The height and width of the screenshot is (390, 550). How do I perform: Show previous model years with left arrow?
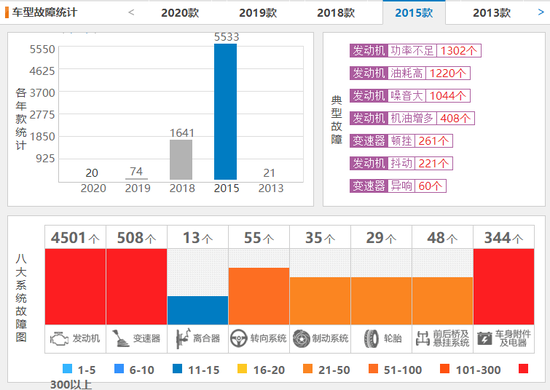(x=131, y=12)
